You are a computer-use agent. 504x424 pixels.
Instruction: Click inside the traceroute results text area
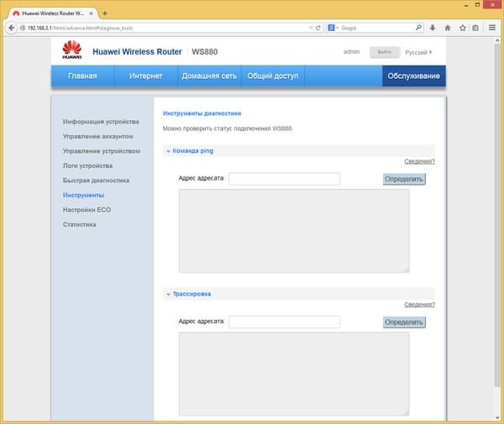coord(294,374)
